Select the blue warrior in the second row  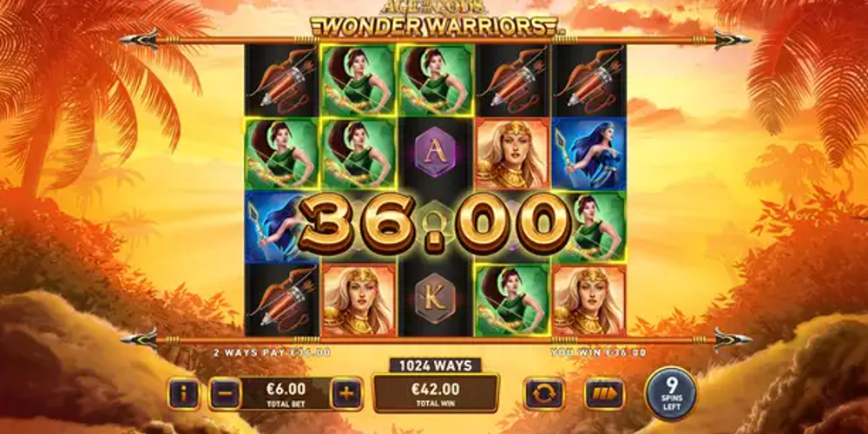589,154
